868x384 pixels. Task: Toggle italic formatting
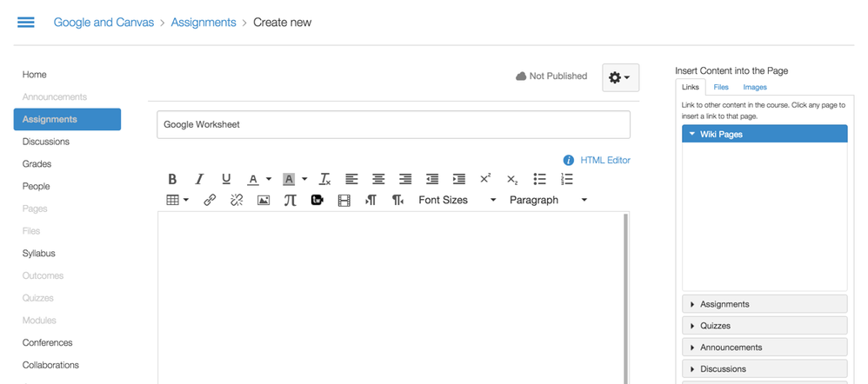pyautogui.click(x=199, y=179)
